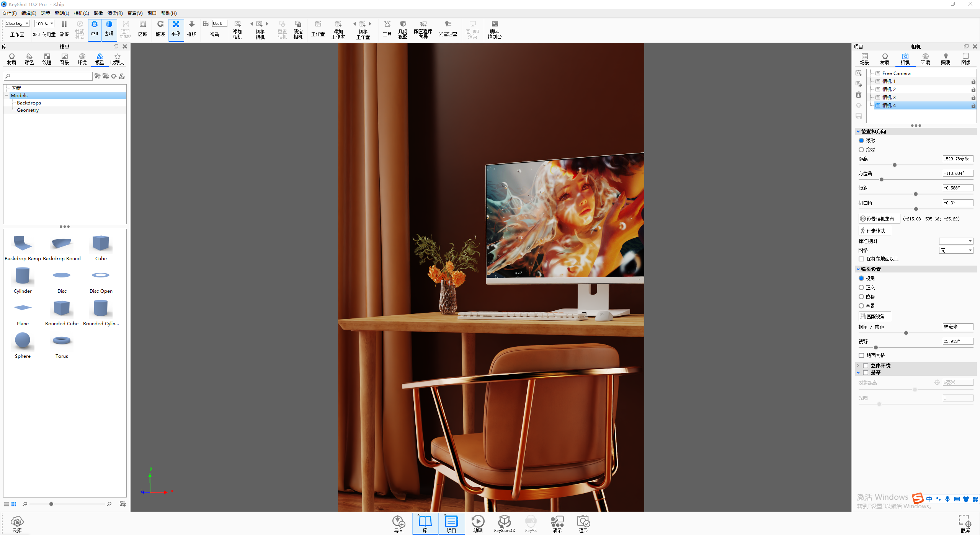Select the 正交 orthographic lens radio
The width and height of the screenshot is (980, 535).
[x=861, y=287]
